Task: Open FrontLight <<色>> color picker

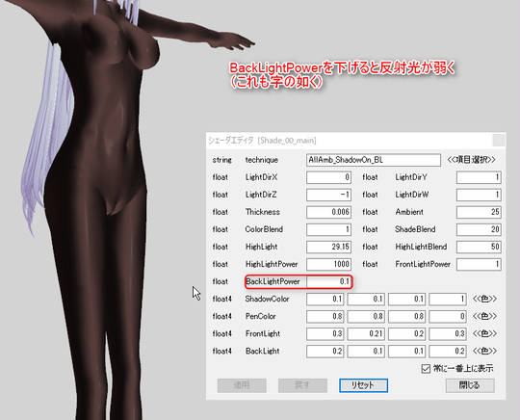Action: [484, 333]
